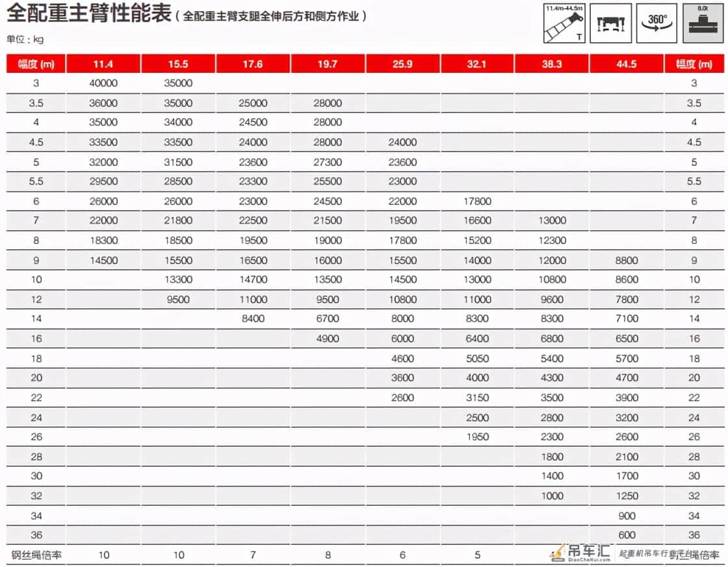Click the 8600 value cell
The image size is (728, 567).
coord(627,280)
